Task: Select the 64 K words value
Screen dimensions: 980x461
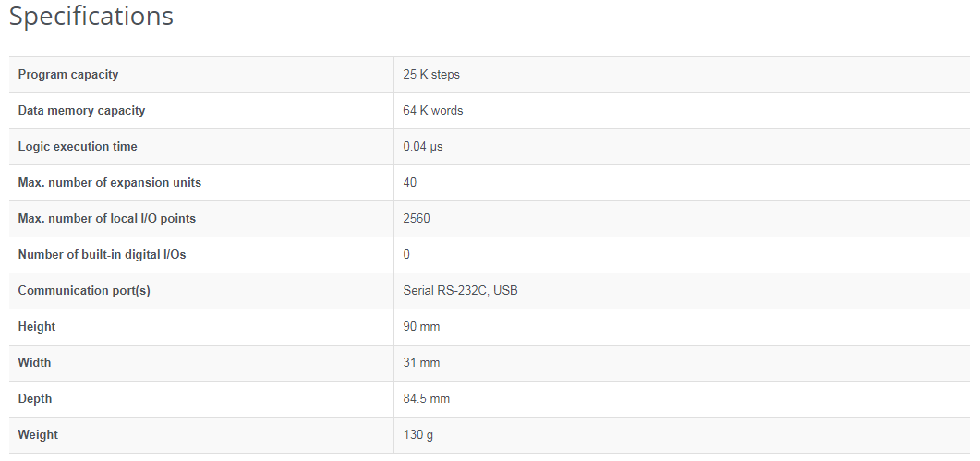Action: click(433, 111)
